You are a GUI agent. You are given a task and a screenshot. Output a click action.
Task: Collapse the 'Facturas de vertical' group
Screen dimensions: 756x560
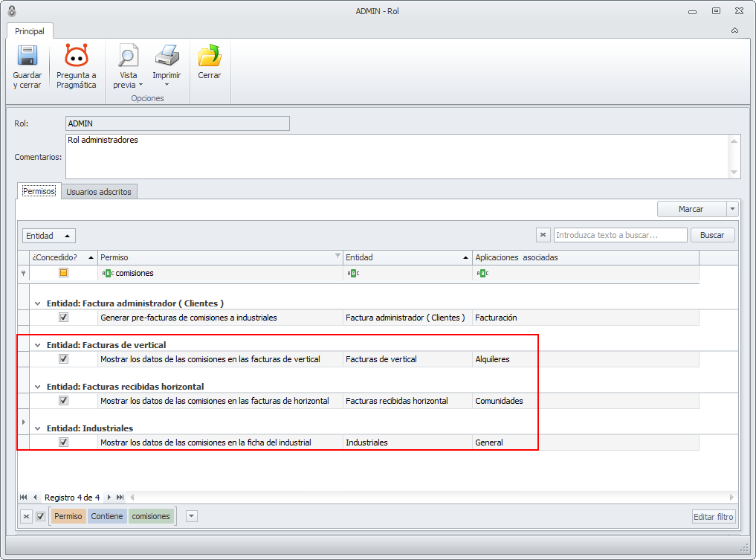(x=38, y=345)
